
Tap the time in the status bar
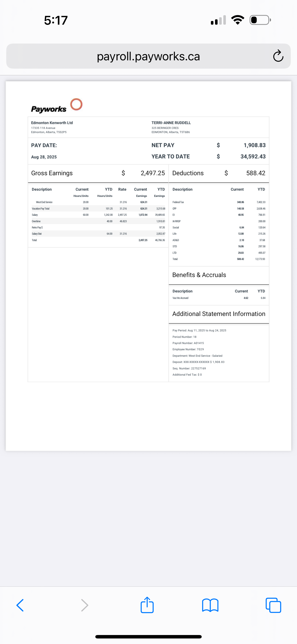(x=56, y=20)
